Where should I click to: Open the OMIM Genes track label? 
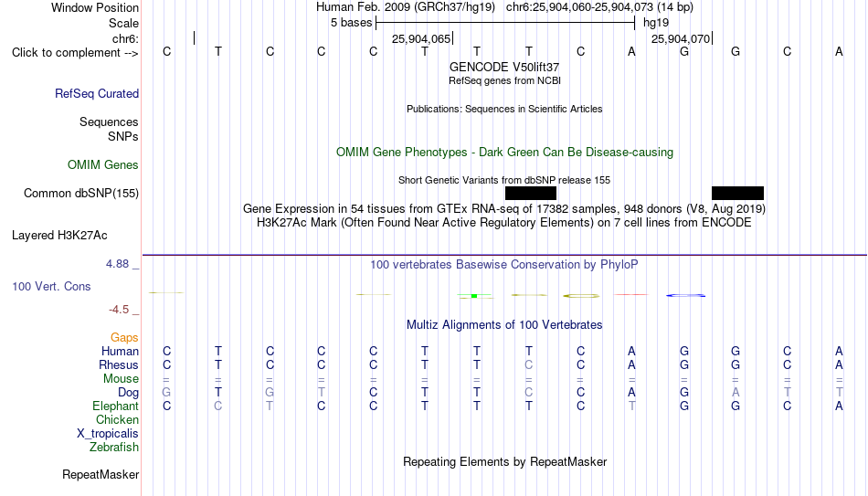tap(103, 165)
